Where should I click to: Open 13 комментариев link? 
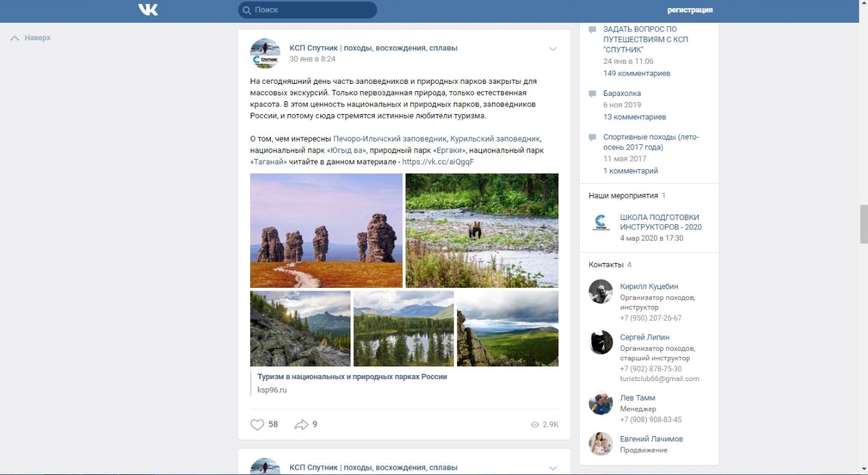(x=635, y=117)
